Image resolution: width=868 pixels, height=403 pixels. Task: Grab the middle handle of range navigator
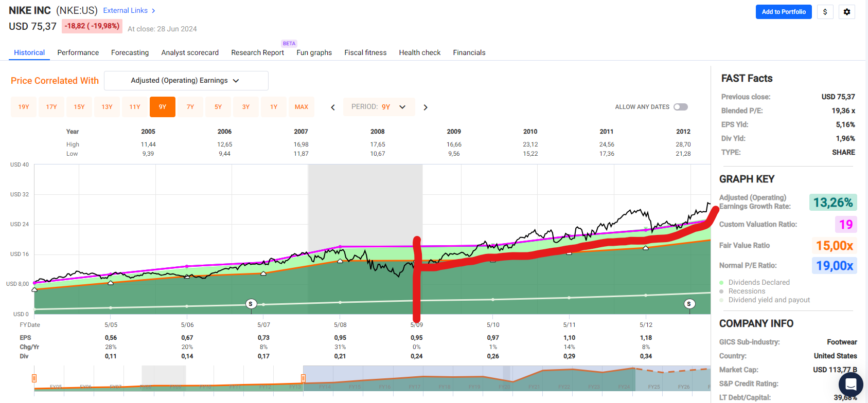(x=303, y=378)
